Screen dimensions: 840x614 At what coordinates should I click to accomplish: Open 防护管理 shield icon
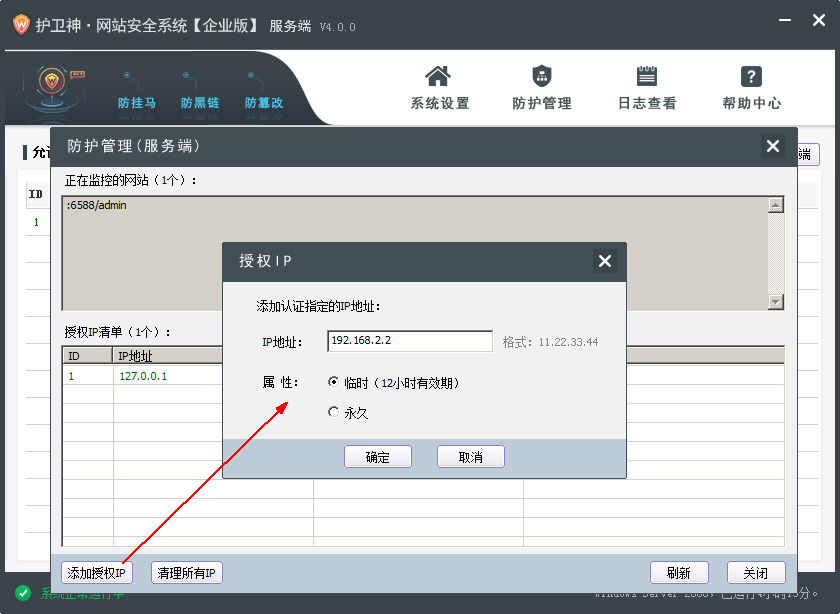pos(541,78)
